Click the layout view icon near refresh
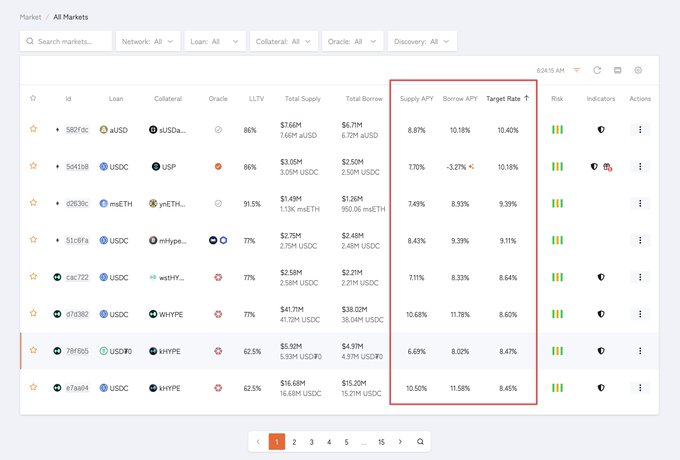This screenshot has width=680, height=460. (x=618, y=70)
